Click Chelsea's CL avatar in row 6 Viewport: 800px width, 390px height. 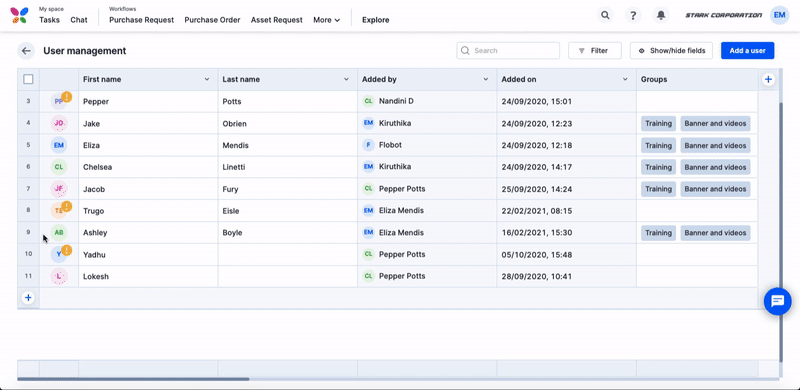pos(59,167)
